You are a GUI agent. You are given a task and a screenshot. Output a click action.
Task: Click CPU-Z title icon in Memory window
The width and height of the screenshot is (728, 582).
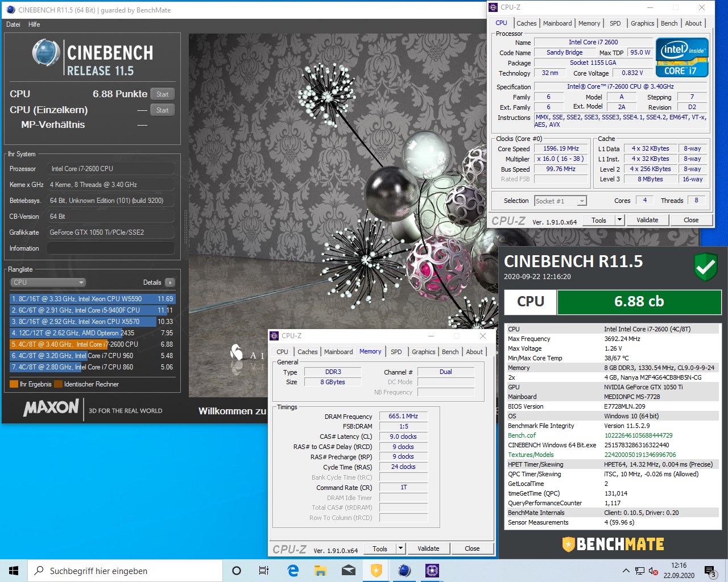click(x=274, y=336)
